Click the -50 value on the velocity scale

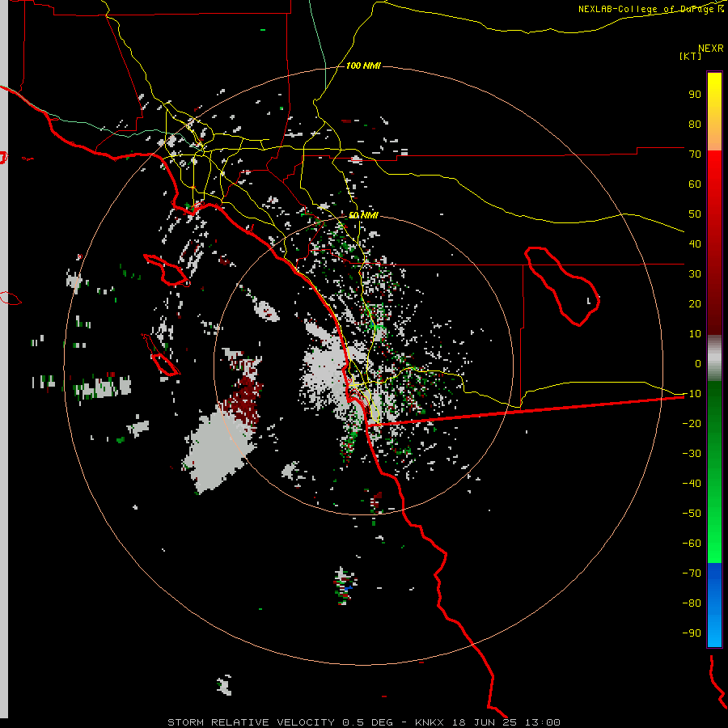point(692,514)
